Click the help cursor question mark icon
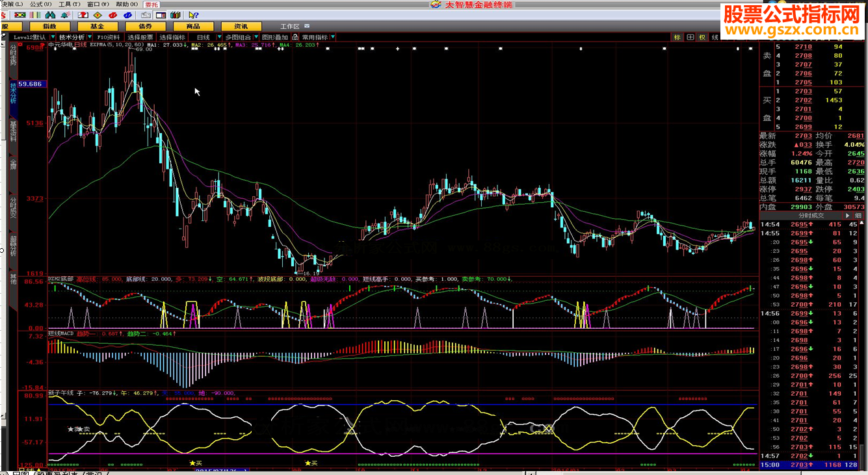The image size is (868, 475). (192, 15)
